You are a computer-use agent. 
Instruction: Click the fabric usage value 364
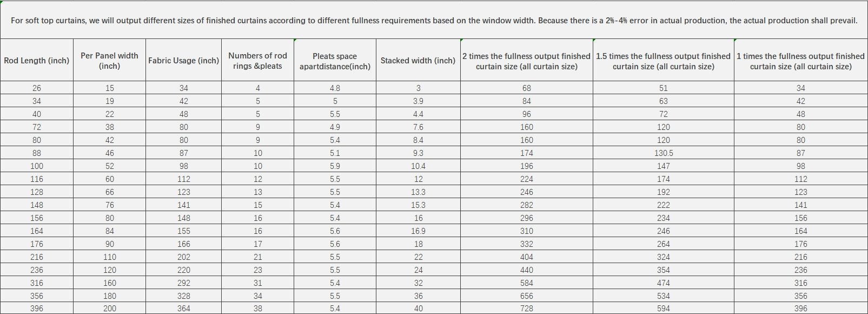tap(183, 308)
